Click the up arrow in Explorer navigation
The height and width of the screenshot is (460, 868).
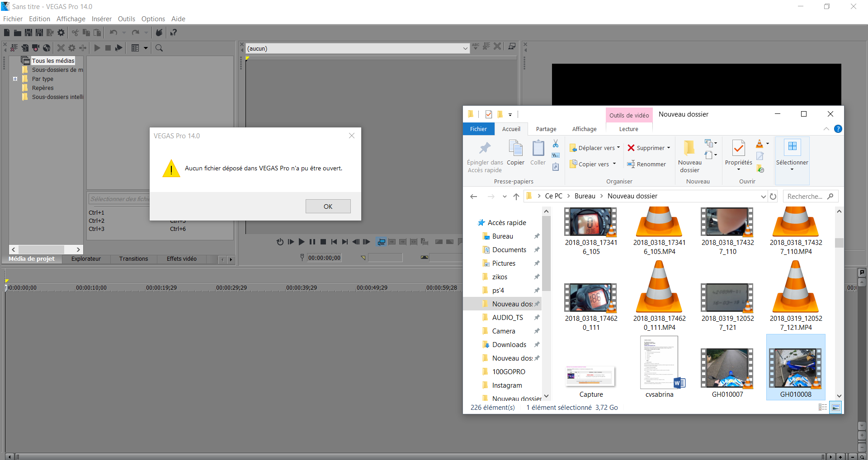(516, 196)
